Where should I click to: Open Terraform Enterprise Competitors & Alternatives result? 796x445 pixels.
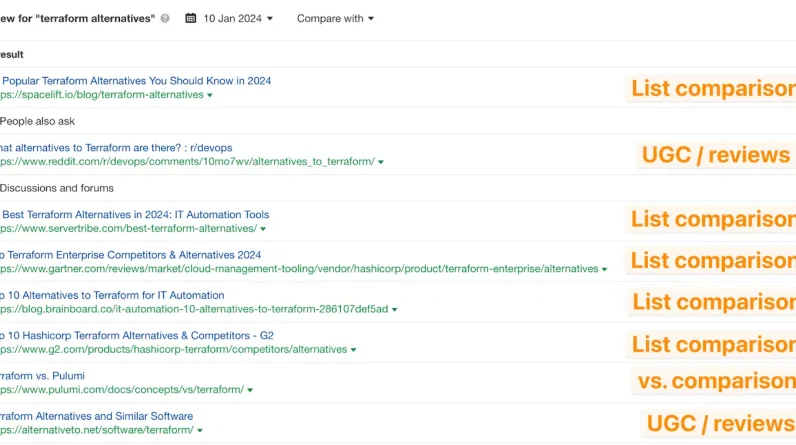pyautogui.click(x=130, y=255)
